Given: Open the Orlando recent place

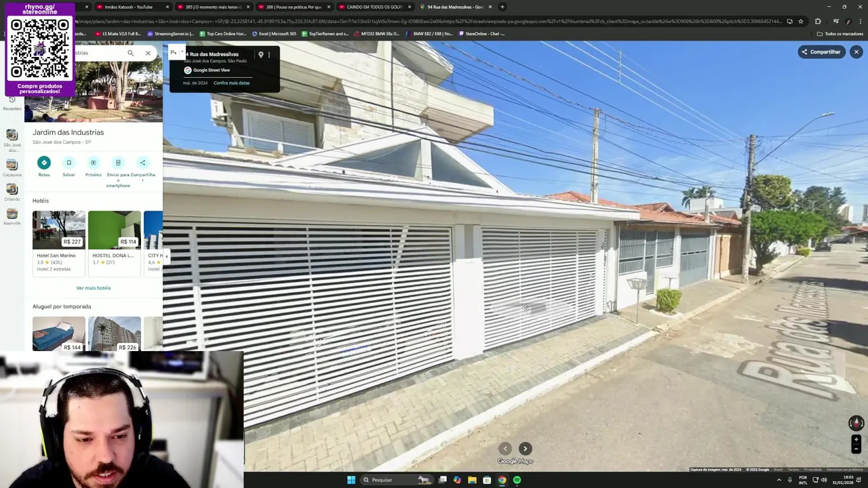Looking at the screenshot, I should (12, 192).
